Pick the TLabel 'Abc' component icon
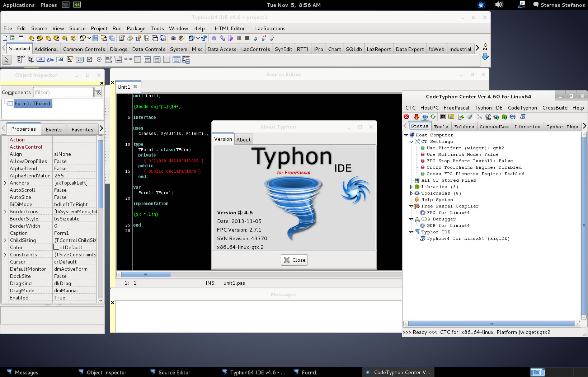The height and width of the screenshot is (377, 588). (51, 60)
